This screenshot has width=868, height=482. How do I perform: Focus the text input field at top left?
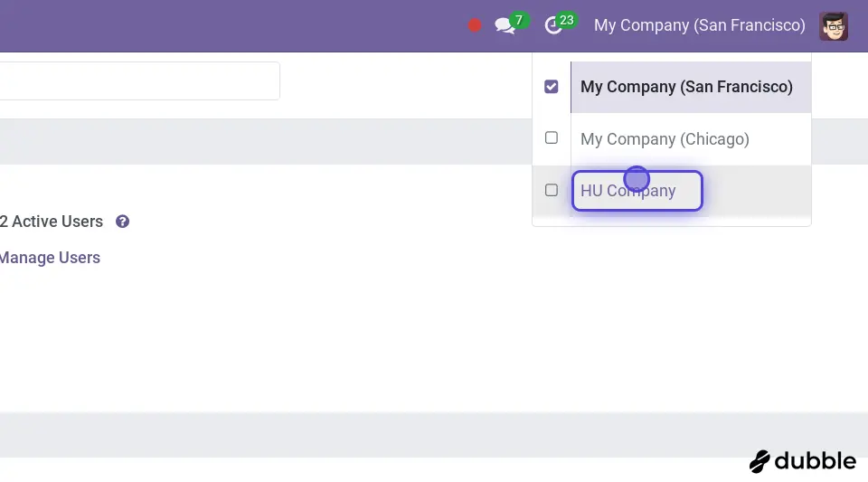tap(136, 80)
